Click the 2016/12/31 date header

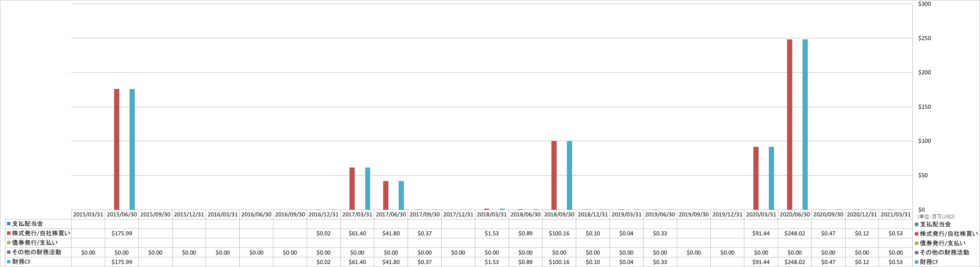[323, 214]
